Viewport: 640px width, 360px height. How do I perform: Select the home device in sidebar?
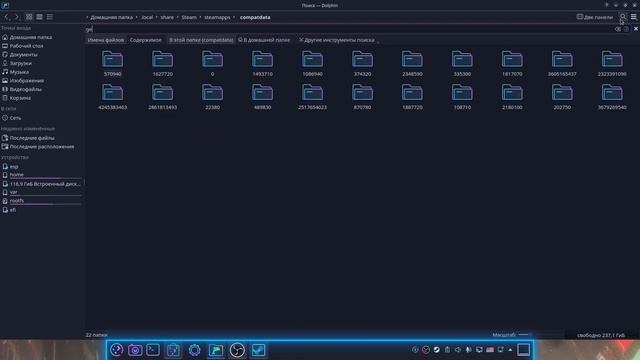[41, 175]
